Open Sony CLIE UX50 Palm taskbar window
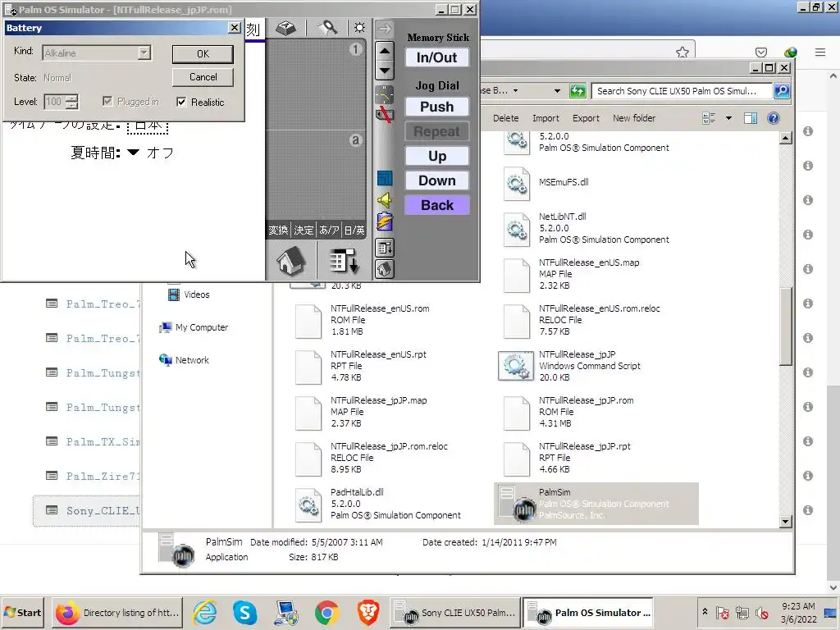Viewport: 840px width, 630px height. coord(454,612)
